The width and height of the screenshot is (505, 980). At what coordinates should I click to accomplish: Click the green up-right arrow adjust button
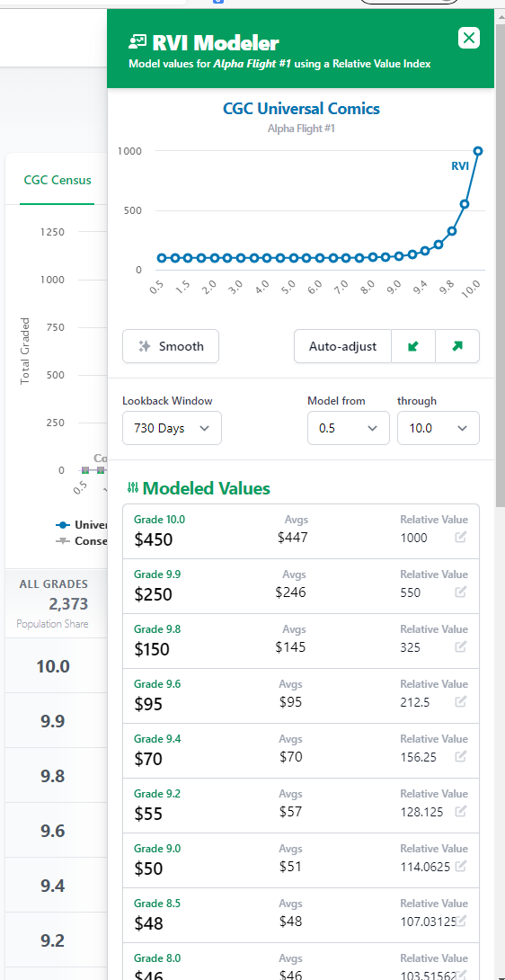(x=457, y=346)
